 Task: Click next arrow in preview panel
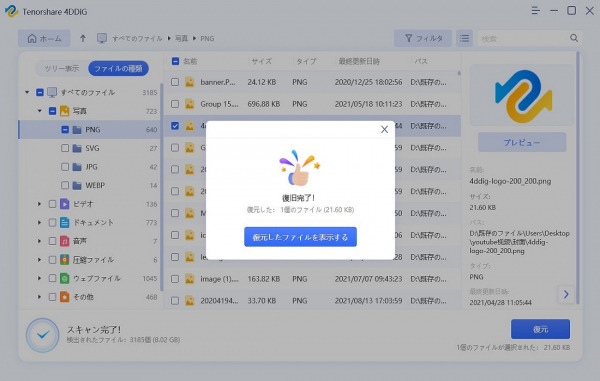[x=566, y=294]
